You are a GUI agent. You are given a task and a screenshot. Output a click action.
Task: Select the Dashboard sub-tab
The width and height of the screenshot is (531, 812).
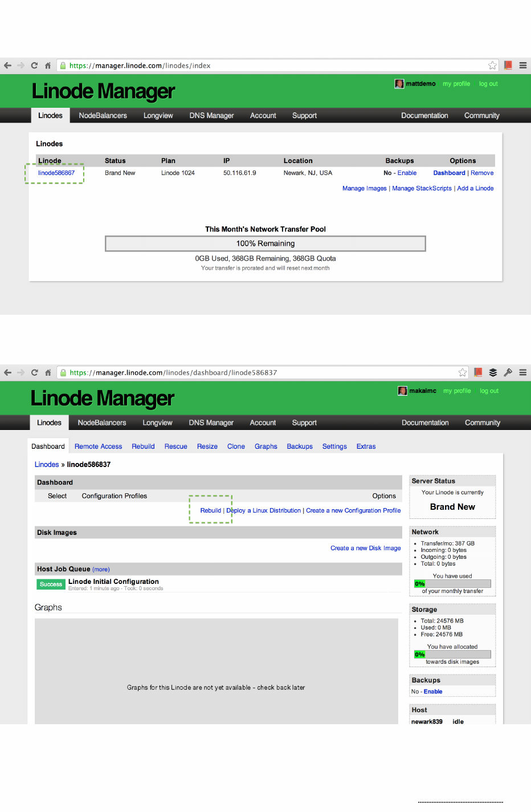coord(48,446)
